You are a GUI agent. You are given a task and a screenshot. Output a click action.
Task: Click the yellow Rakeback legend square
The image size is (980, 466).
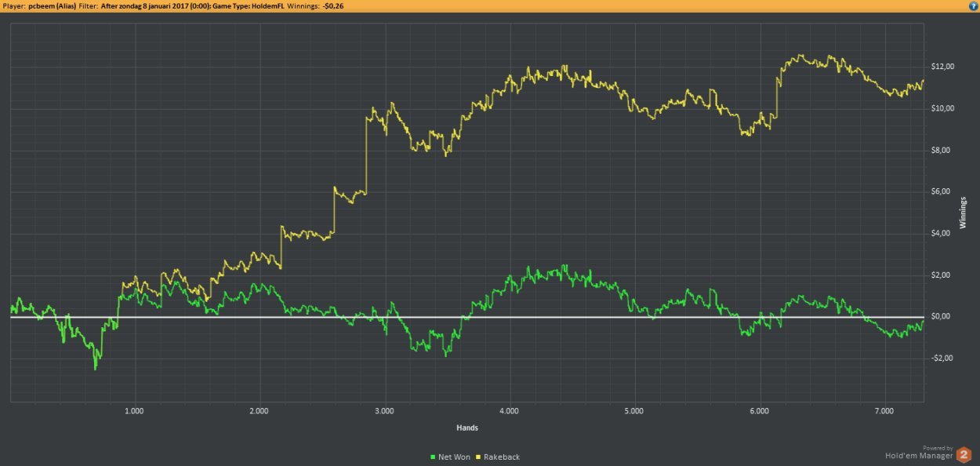click(478, 457)
